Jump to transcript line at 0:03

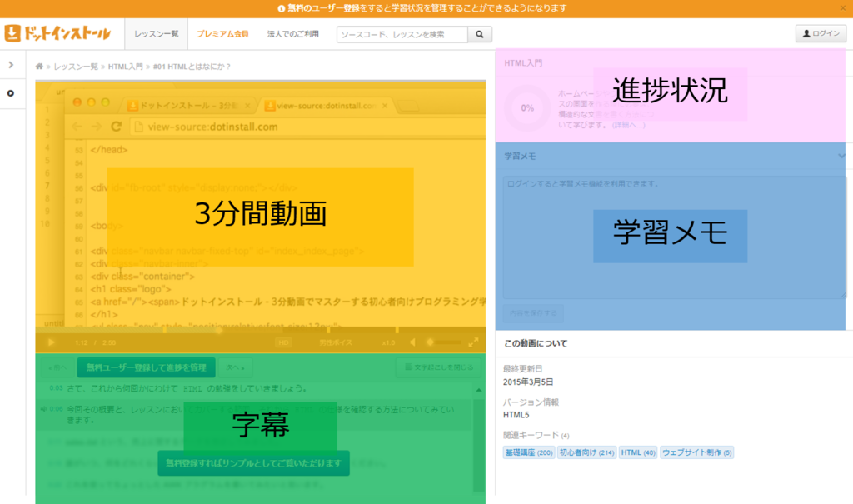[56, 388]
